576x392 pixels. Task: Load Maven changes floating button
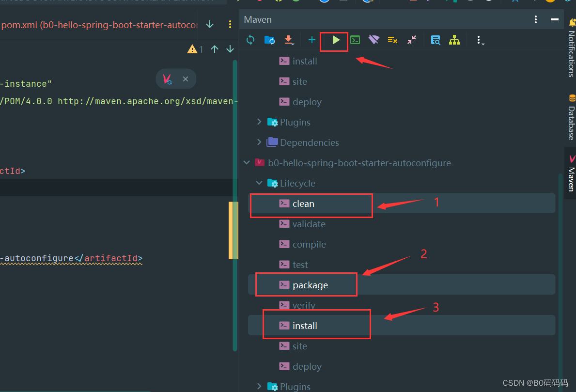coord(168,79)
